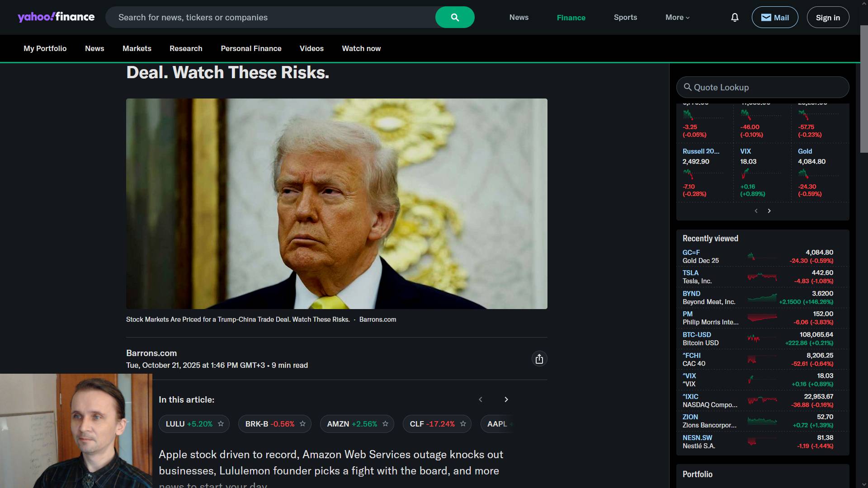Open the TSLA recently viewed quote
Screen dimensions: 868x488
pyautogui.click(x=690, y=273)
